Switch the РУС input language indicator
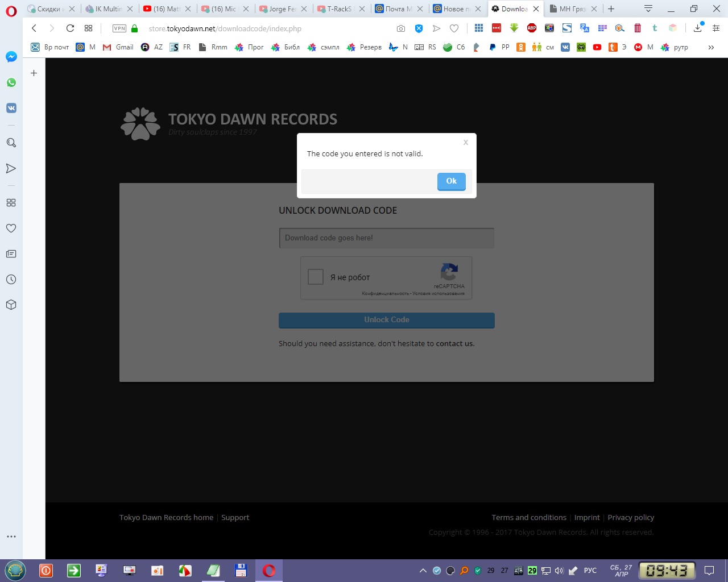This screenshot has height=582, width=728. [590, 571]
